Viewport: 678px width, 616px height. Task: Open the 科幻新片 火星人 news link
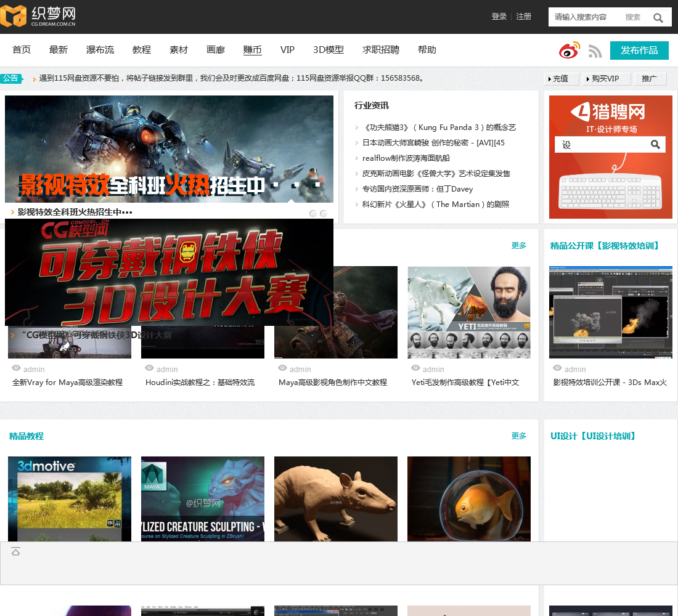[x=436, y=204]
